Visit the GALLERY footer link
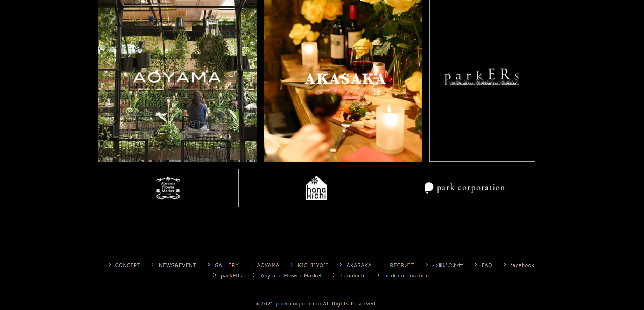The height and width of the screenshot is (310, 644). pyautogui.click(x=226, y=265)
